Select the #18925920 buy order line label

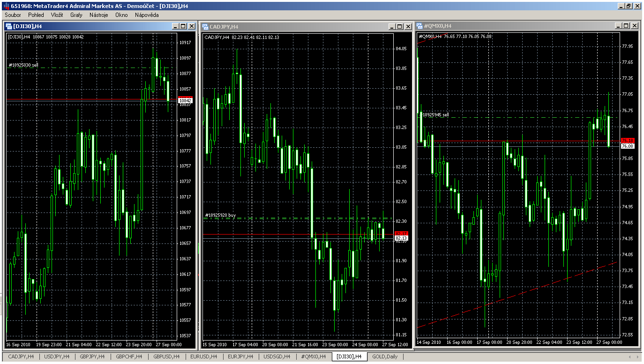[x=220, y=215]
